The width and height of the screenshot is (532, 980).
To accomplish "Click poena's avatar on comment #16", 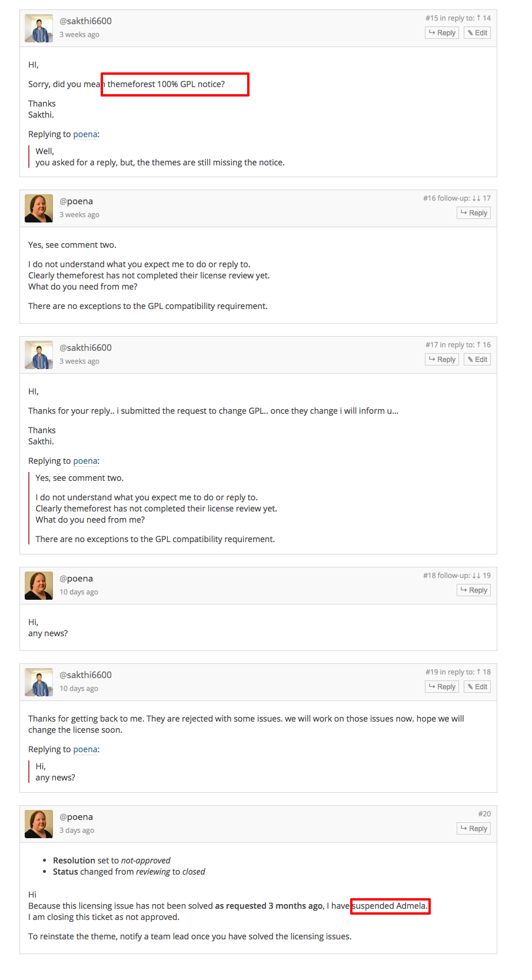I will click(x=39, y=208).
